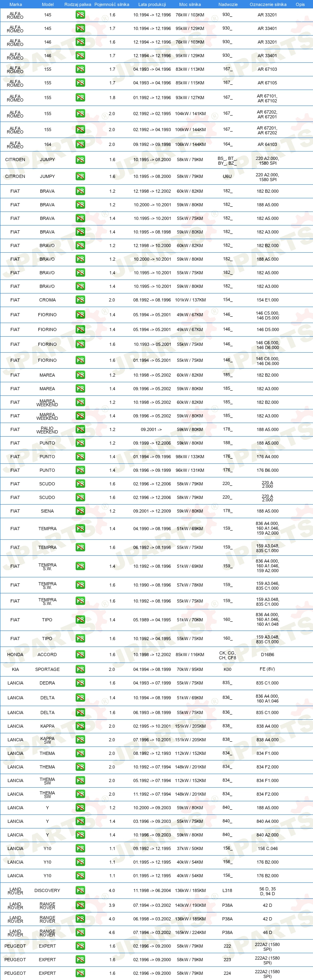Click the KIA brand cell

[15, 669]
